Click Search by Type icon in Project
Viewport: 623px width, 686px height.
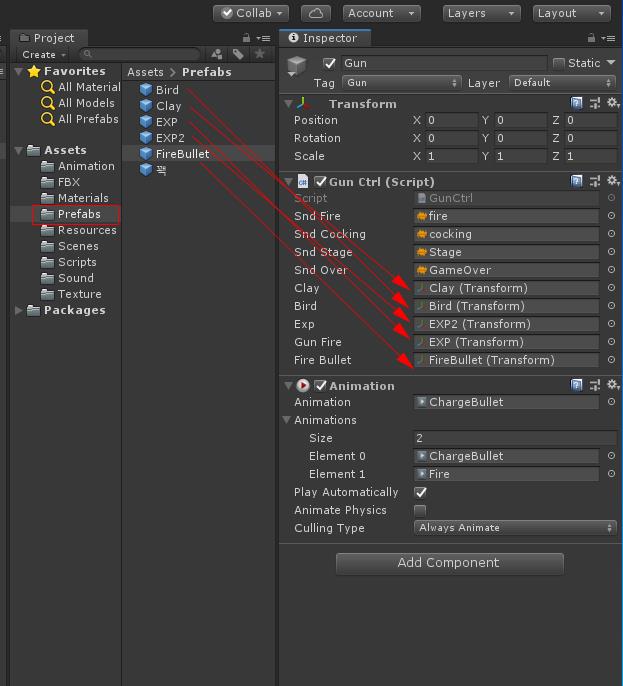[x=217, y=54]
